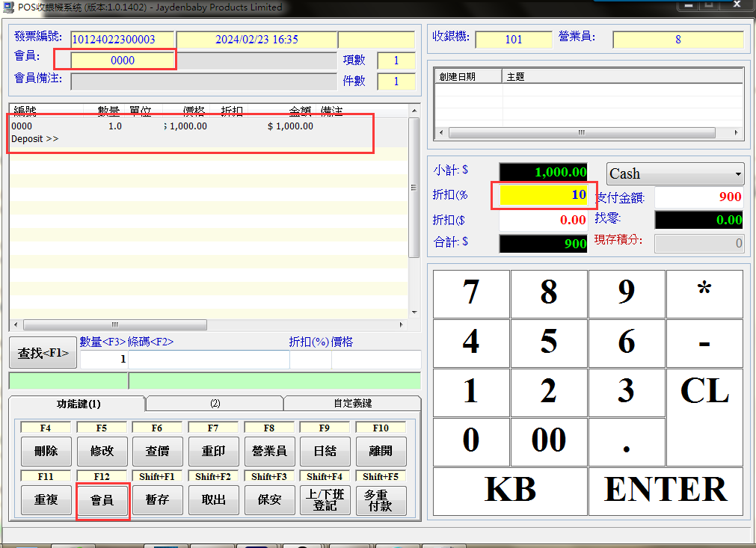Tap keypad digit 6
This screenshot has width=756, height=548.
(x=627, y=343)
